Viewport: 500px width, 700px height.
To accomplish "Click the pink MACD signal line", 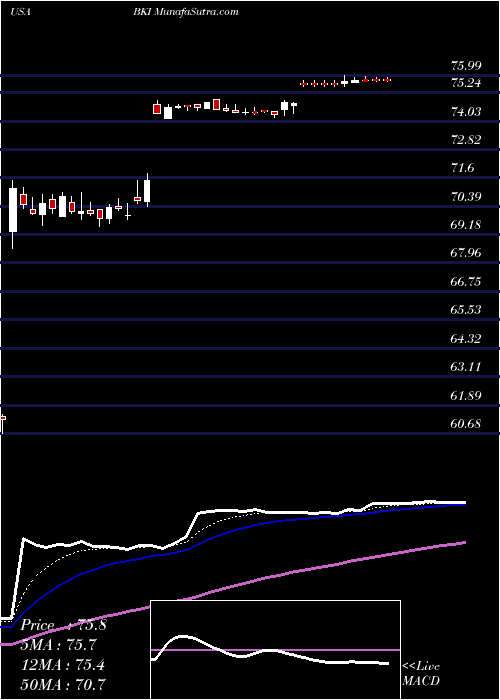I will (x=275, y=650).
